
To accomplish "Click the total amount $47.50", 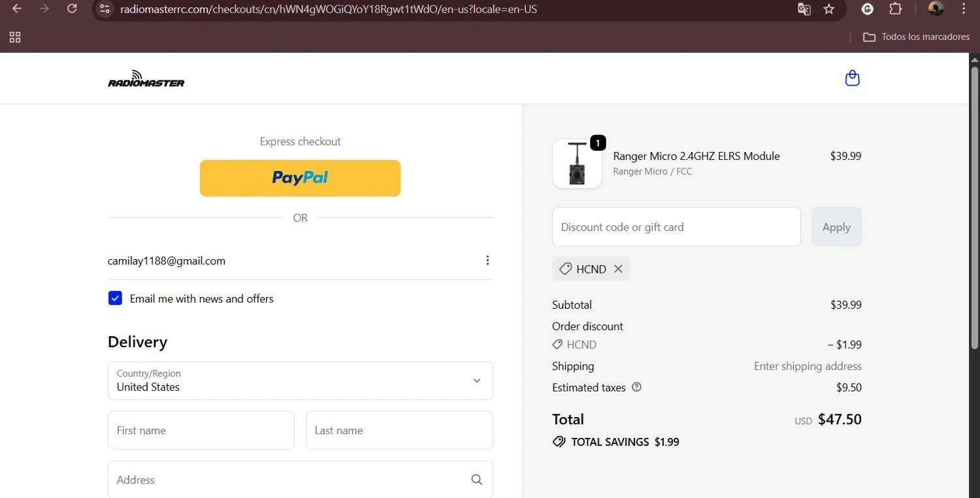I will [x=840, y=419].
